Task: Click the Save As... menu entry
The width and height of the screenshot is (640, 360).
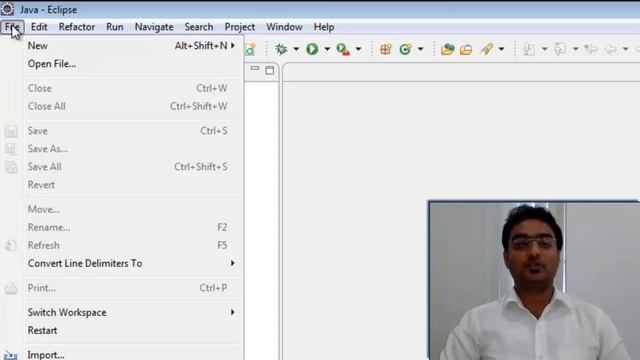Action: point(133,149)
